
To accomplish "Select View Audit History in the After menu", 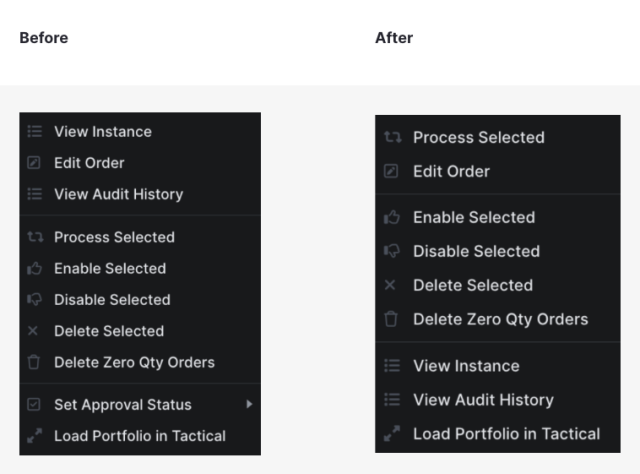I will point(483,400).
